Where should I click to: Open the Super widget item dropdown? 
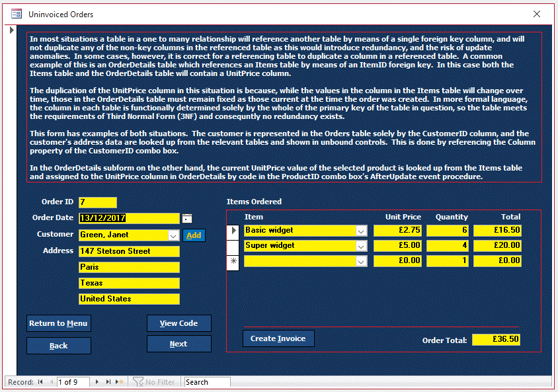pyautogui.click(x=361, y=246)
